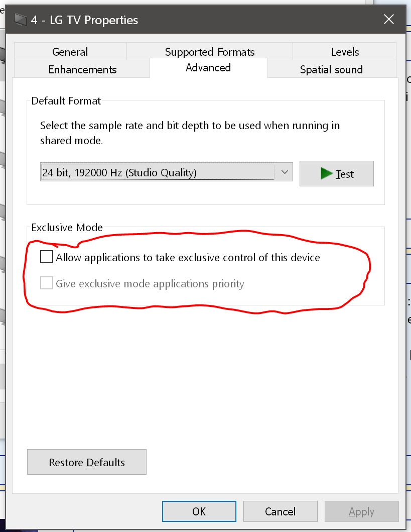Open the Supported Formats tab
Screen dimensions: 411x532
(209, 52)
